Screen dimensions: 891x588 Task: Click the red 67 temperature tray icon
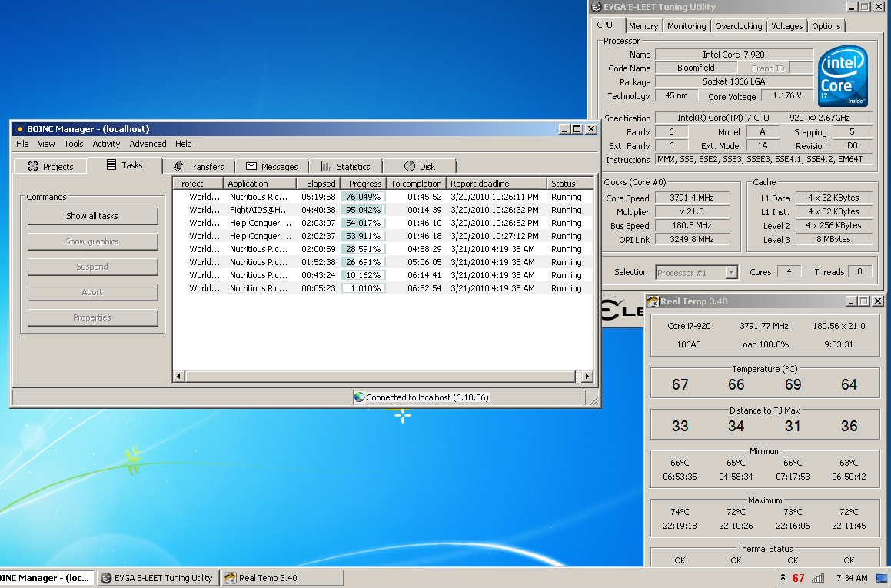point(799,578)
